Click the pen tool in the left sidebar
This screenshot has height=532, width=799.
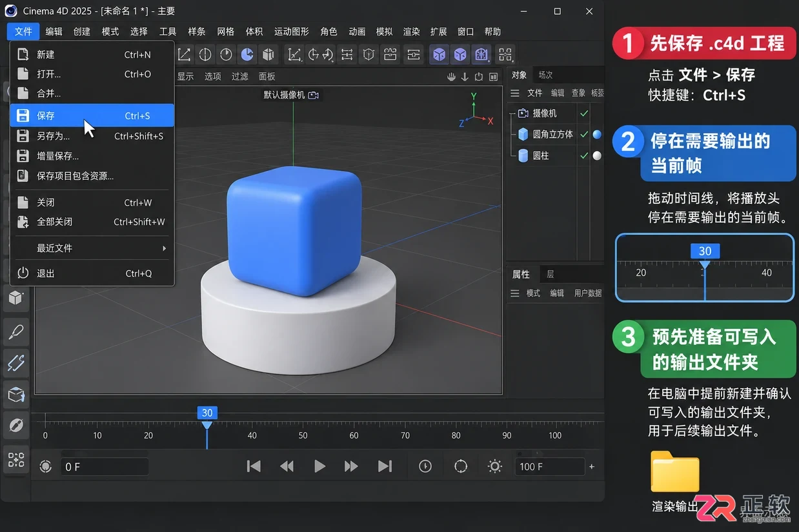(15, 333)
